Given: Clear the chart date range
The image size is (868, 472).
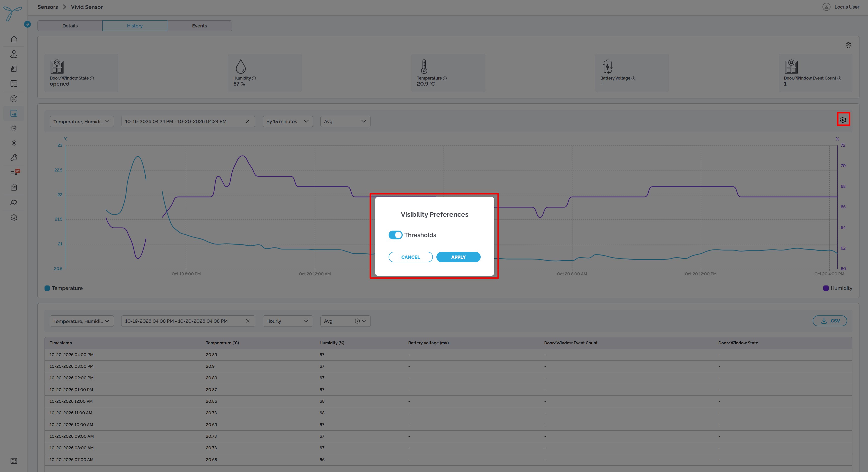Looking at the screenshot, I should pyautogui.click(x=248, y=121).
